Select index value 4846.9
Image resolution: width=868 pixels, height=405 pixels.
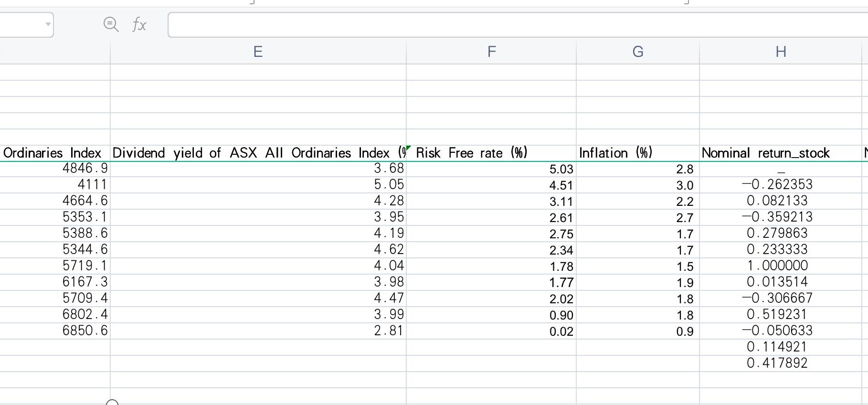(55, 169)
